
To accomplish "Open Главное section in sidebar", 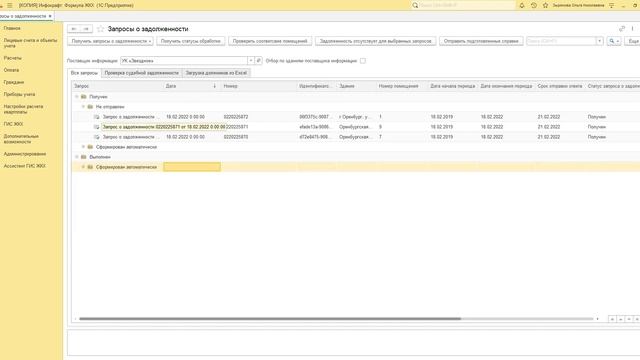I will tap(12, 28).
